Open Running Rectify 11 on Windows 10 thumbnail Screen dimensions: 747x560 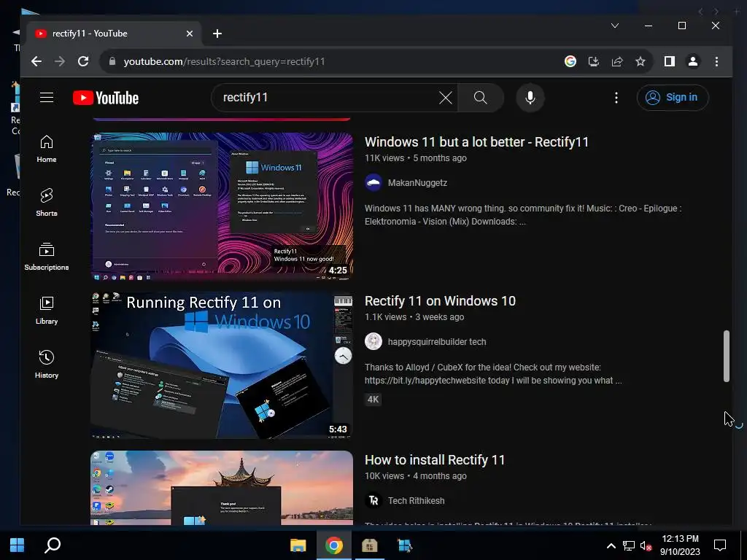pos(222,366)
